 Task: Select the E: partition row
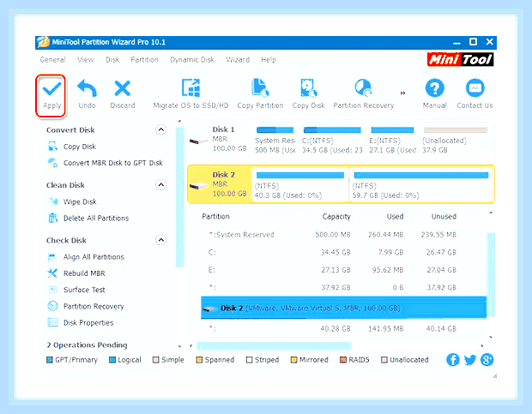(x=343, y=270)
